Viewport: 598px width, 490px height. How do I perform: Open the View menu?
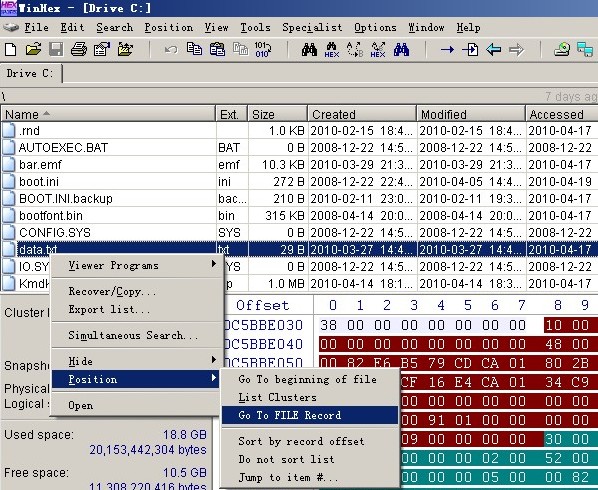point(216,27)
